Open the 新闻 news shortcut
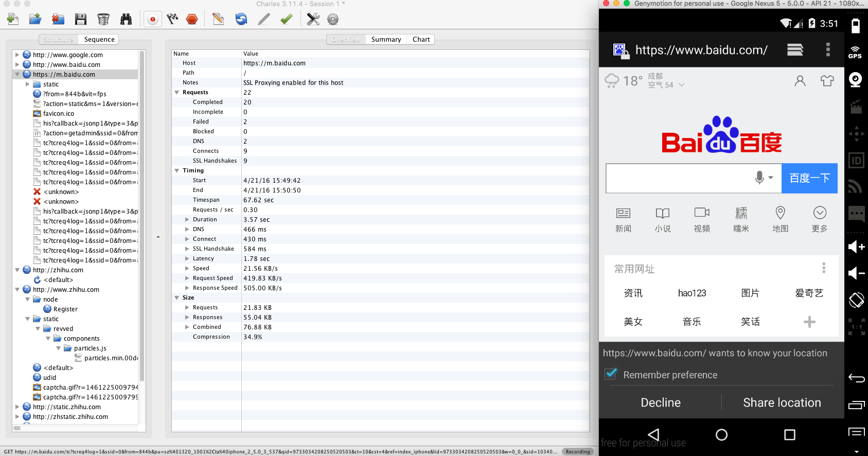The width and height of the screenshot is (868, 456). (x=623, y=220)
